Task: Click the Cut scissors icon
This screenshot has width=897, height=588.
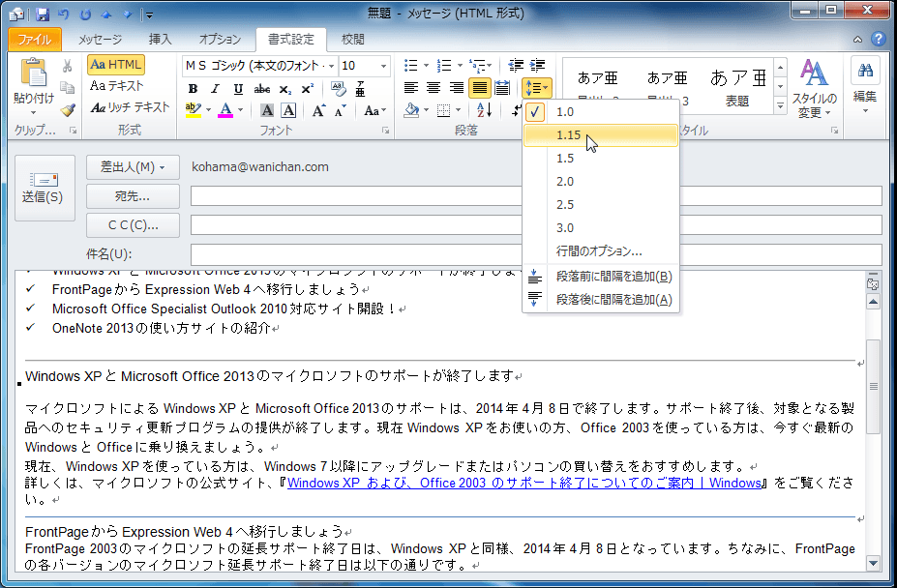Action: [x=68, y=66]
